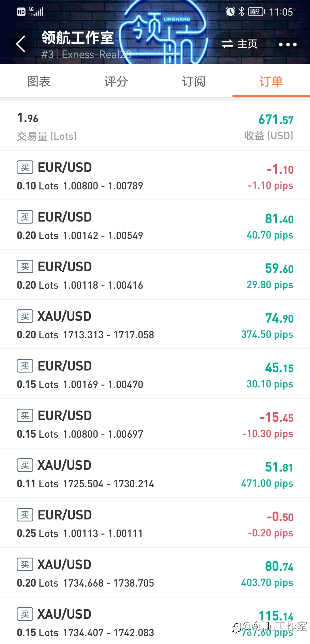Switch to the 评分 tab
The width and height of the screenshot is (310, 644).
(116, 82)
